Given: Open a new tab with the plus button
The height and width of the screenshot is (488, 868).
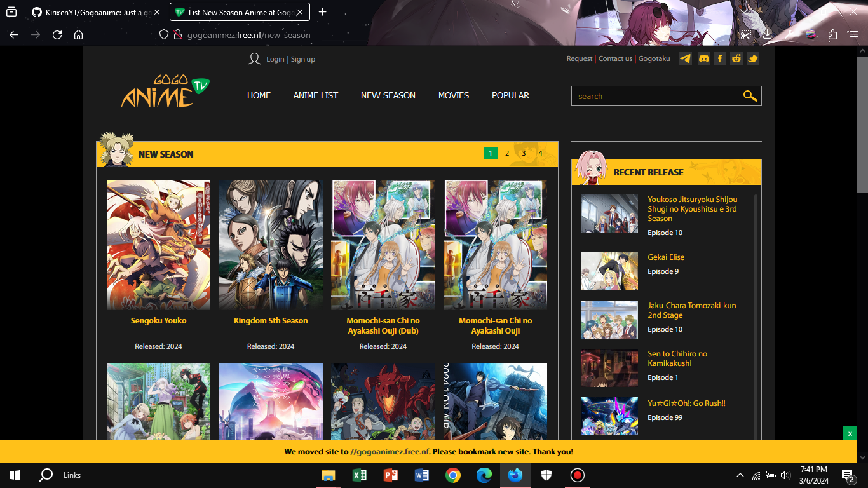Looking at the screenshot, I should pyautogui.click(x=323, y=12).
